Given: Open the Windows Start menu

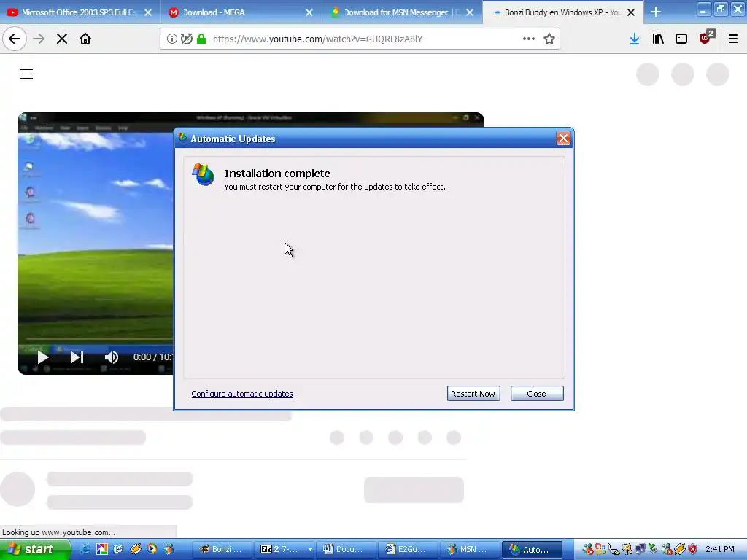Looking at the screenshot, I should (34, 549).
